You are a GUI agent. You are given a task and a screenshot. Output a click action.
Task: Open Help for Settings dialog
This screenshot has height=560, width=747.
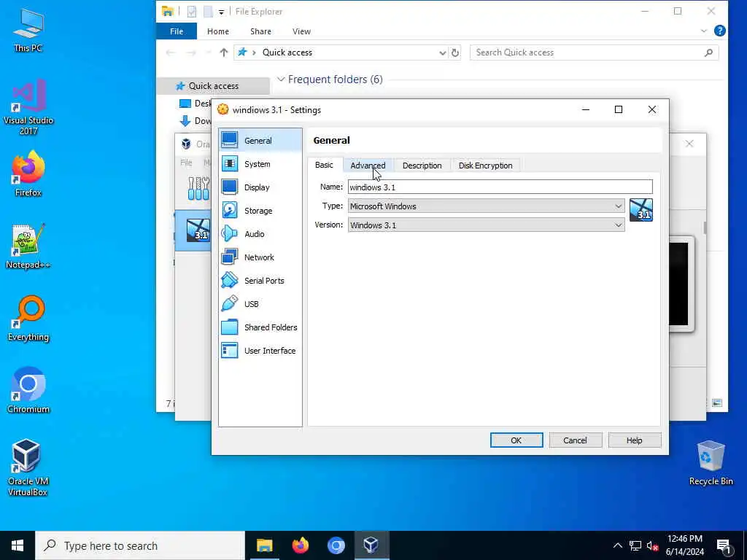[x=634, y=440]
